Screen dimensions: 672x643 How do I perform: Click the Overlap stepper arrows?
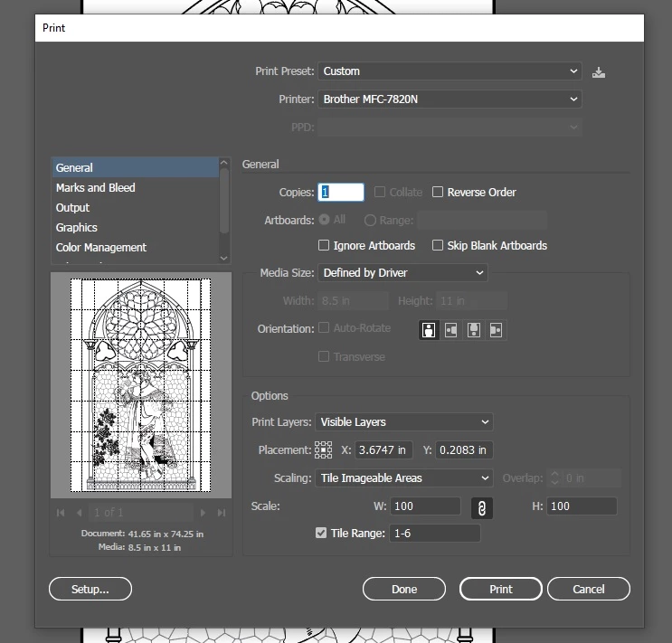point(554,478)
